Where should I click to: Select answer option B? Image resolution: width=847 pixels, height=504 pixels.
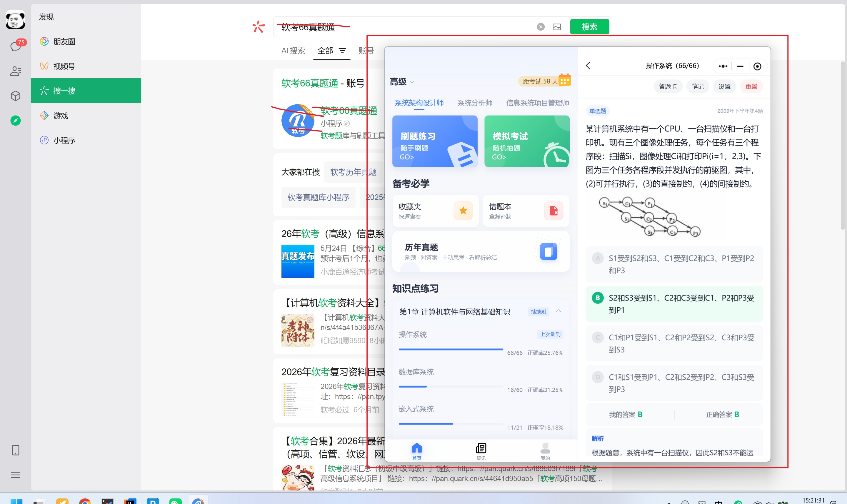(674, 304)
